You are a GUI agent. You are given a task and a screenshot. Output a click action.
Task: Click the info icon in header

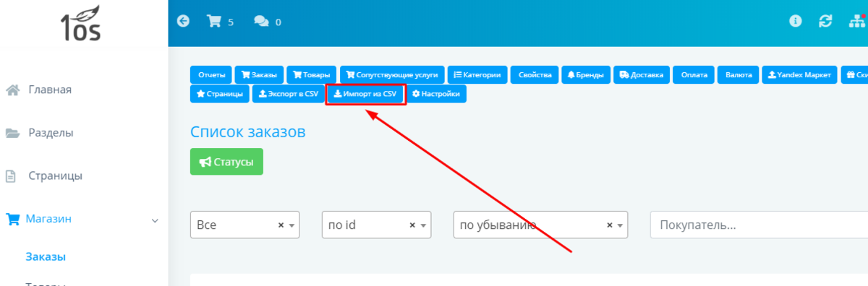(x=796, y=22)
